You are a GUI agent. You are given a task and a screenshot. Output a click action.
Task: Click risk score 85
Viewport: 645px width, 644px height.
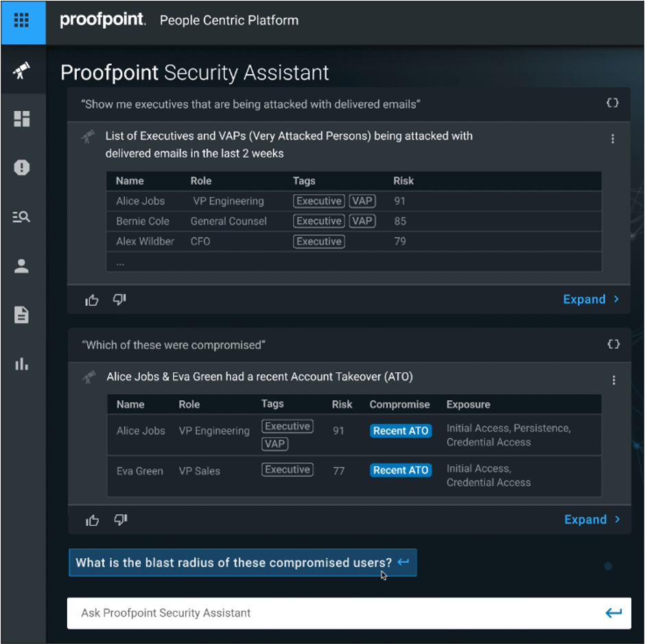400,221
